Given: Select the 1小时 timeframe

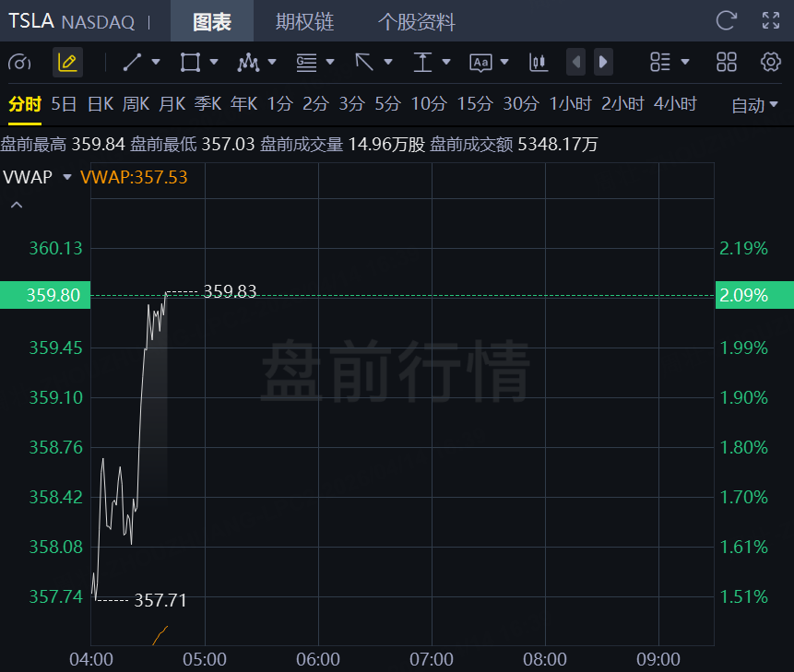Looking at the screenshot, I should (x=571, y=104).
